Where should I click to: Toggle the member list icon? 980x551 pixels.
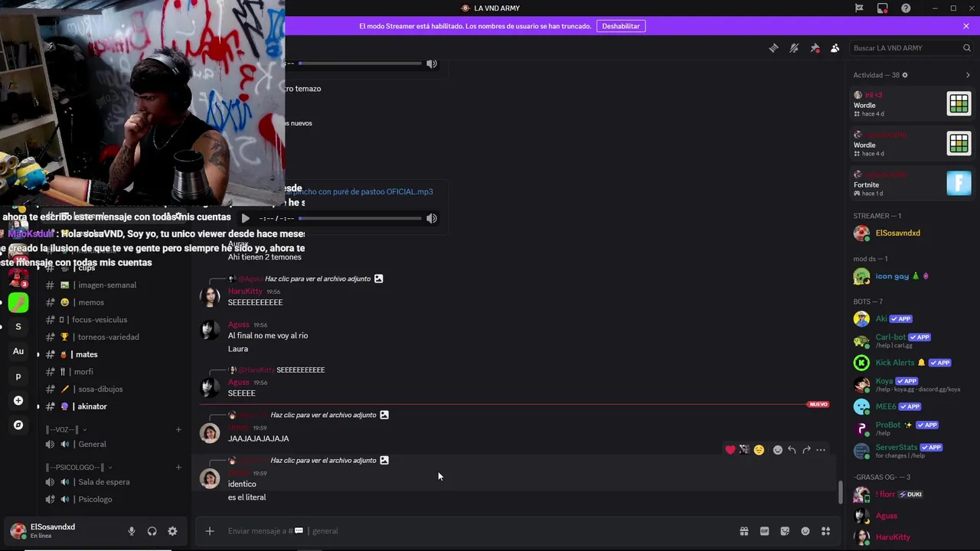(835, 47)
